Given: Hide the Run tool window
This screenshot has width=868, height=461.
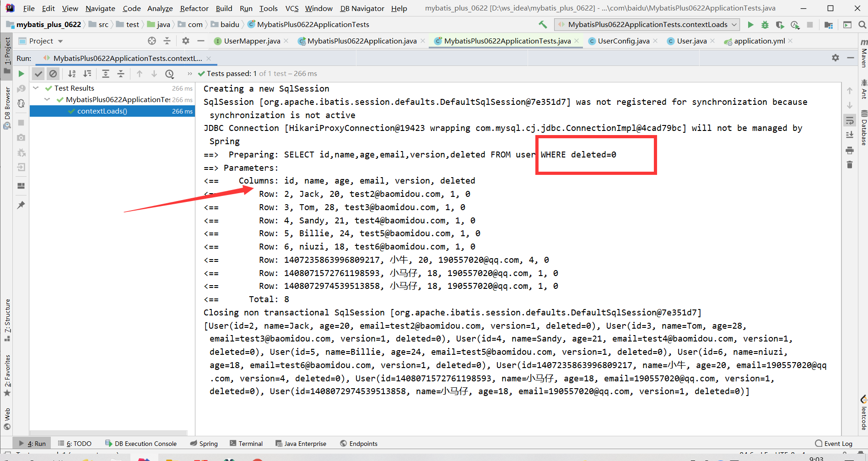Looking at the screenshot, I should [x=851, y=58].
